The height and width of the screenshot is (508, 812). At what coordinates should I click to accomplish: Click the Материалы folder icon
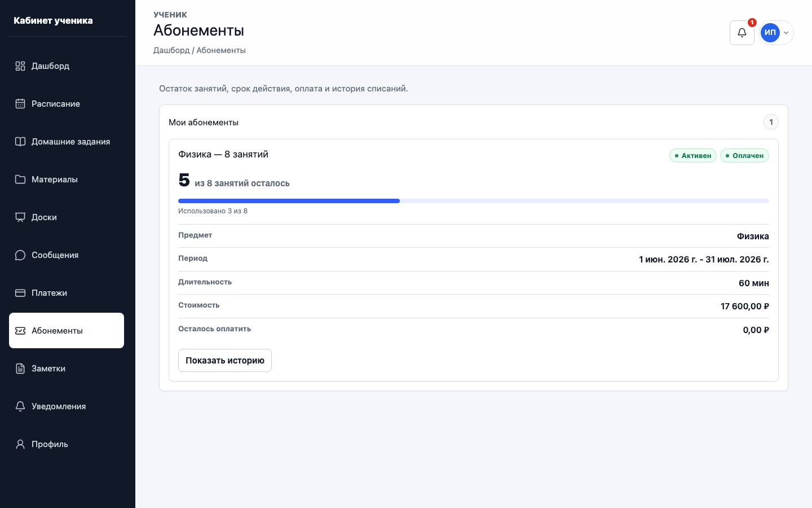20,179
